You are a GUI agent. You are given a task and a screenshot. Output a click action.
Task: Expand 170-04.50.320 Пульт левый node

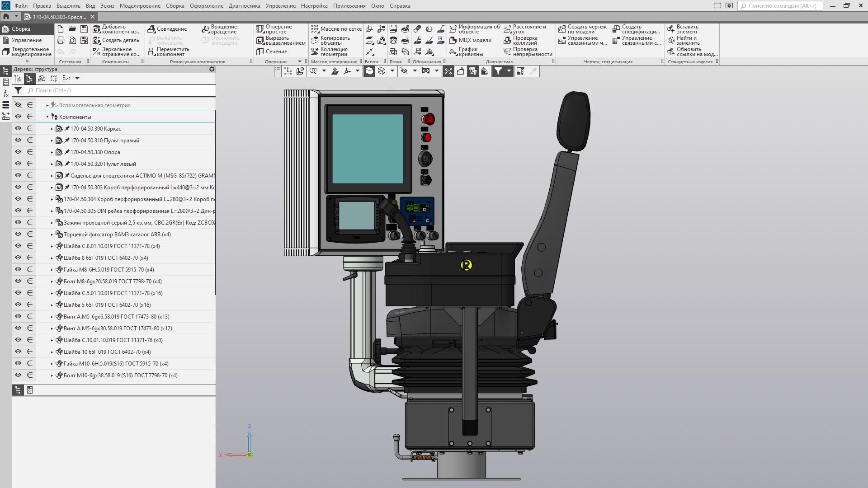[x=52, y=164]
